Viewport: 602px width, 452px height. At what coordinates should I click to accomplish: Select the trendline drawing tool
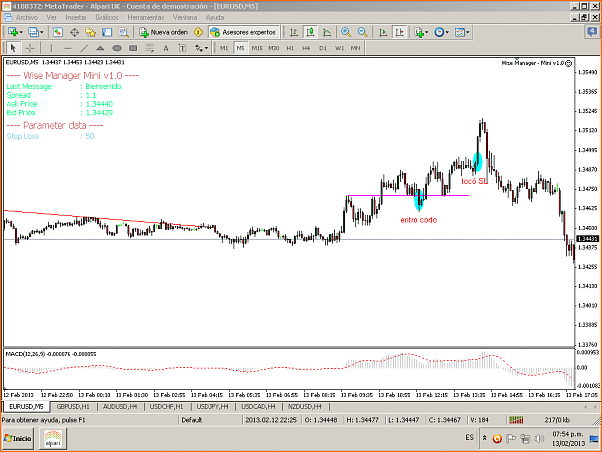[x=84, y=48]
